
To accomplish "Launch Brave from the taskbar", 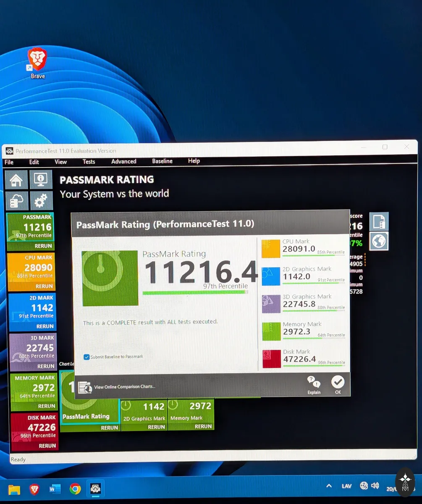I will [34, 489].
